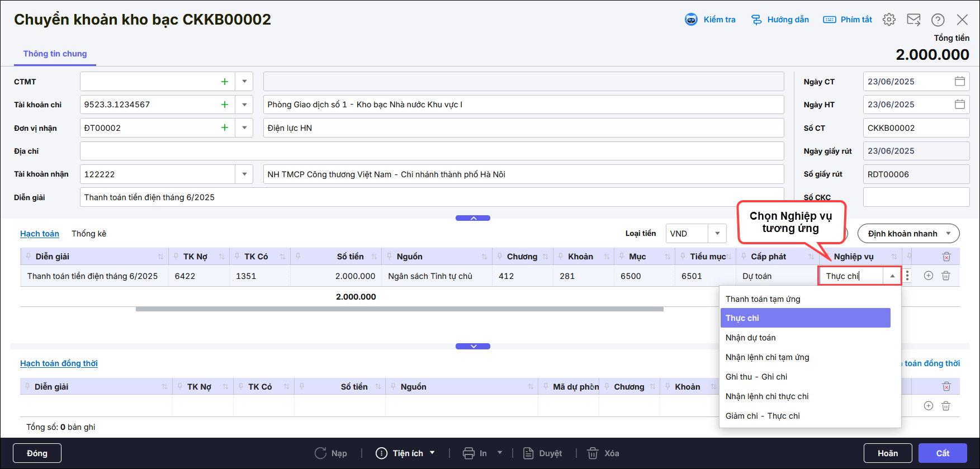Open the Tài khoản nhận dropdown arrow
The width and height of the screenshot is (980, 469).
coord(244,174)
